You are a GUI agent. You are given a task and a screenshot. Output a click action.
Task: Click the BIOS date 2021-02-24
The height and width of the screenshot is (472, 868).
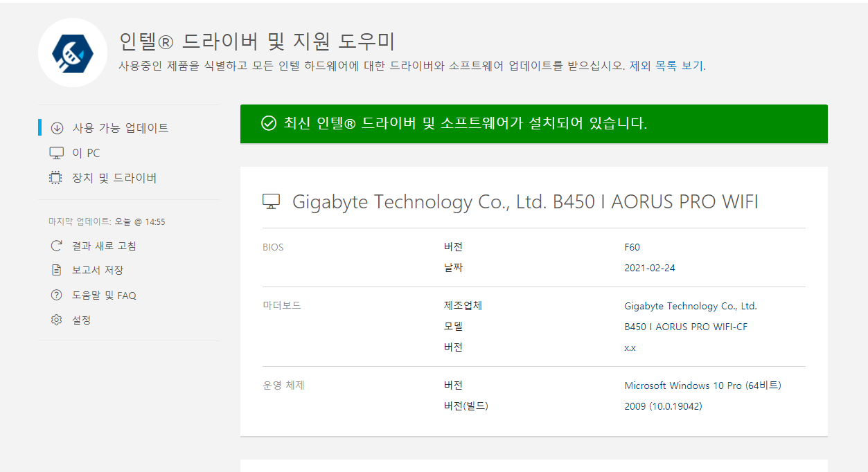[650, 268]
